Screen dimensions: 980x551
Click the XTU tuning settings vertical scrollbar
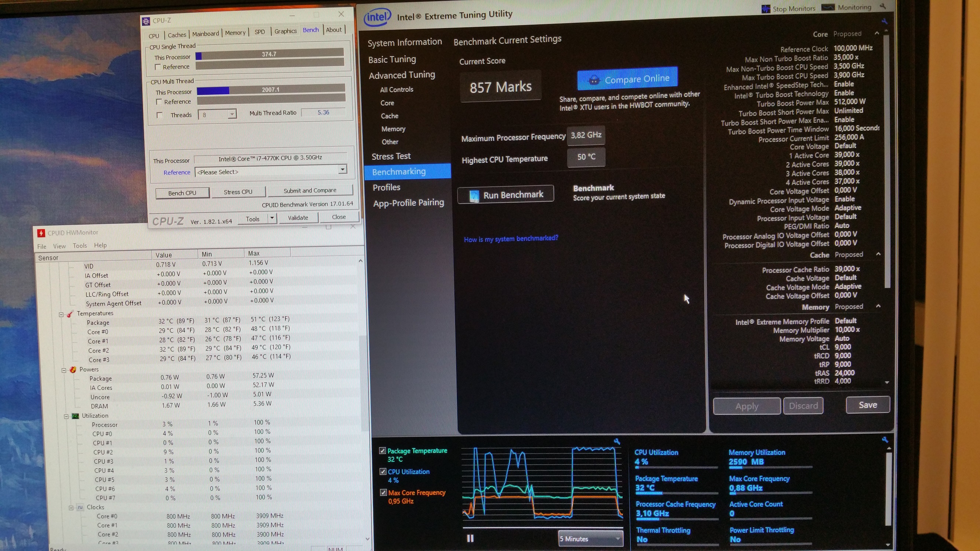coord(887,162)
